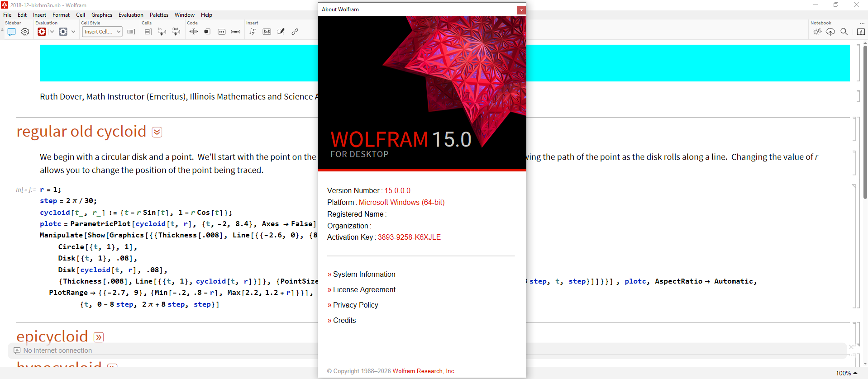This screenshot has width=868, height=379.
Task: Expand the 'epicycloid' section
Action: pos(99,337)
